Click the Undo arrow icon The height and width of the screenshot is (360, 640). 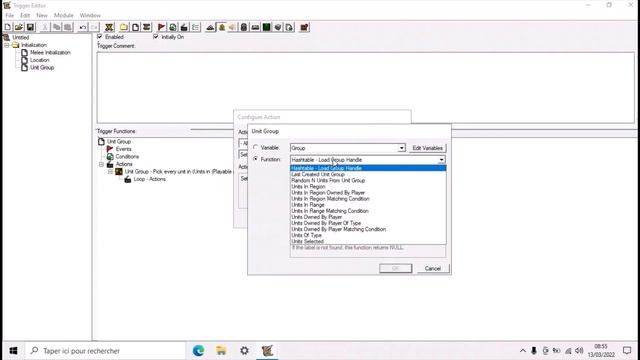(x=83, y=27)
